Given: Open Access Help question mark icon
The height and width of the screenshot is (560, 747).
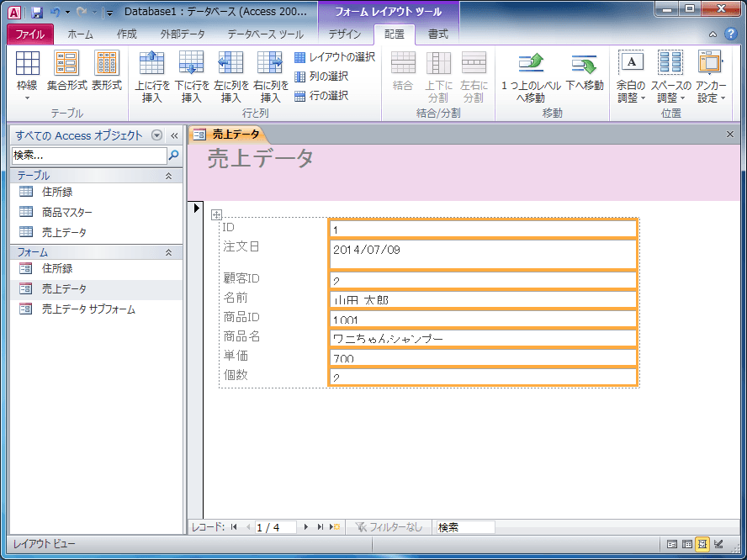Looking at the screenshot, I should pyautogui.click(x=730, y=34).
